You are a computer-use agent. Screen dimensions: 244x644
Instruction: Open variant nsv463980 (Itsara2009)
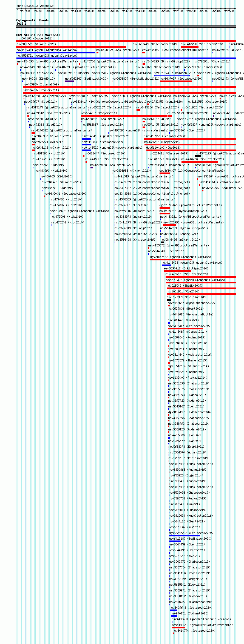(x=41, y=84)
